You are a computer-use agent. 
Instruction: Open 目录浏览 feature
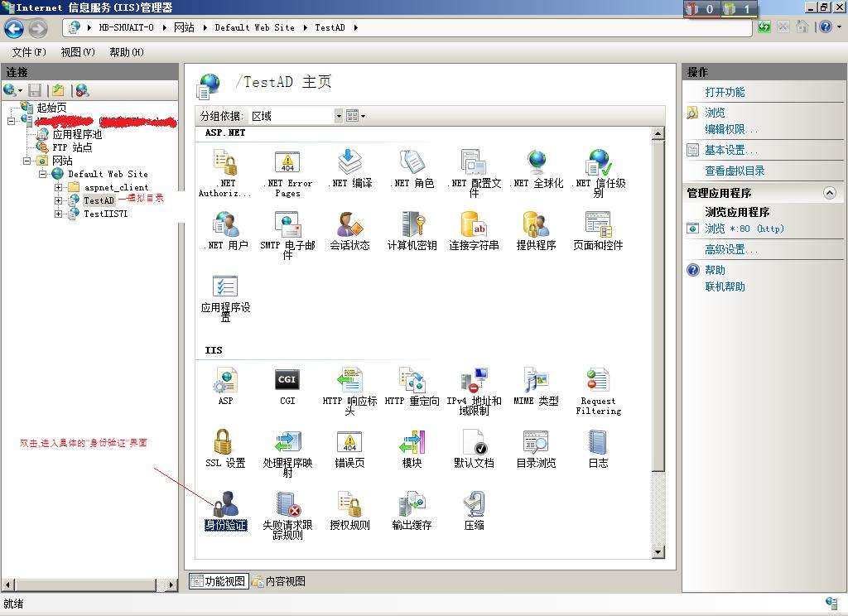536,449
